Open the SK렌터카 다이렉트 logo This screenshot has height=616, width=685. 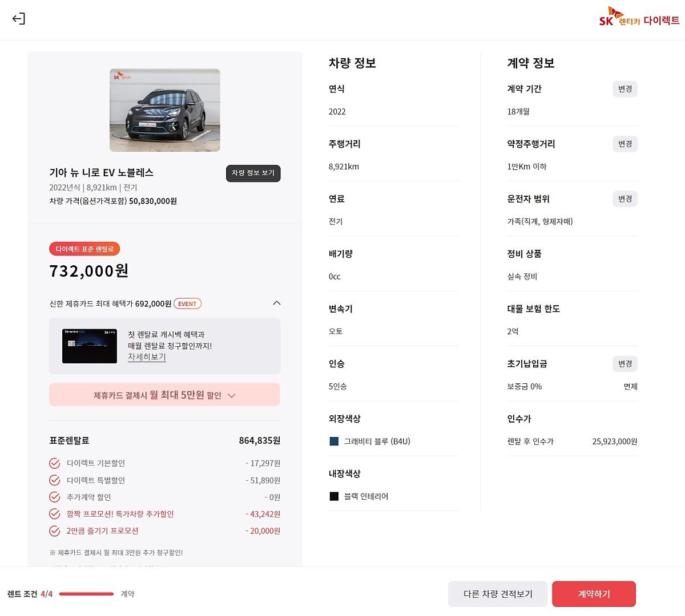click(639, 18)
